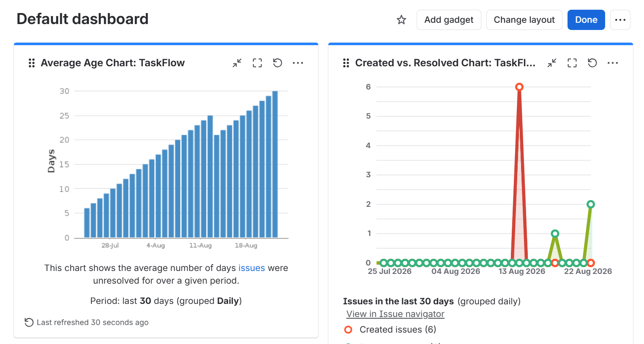Click the 'Days' y-axis label
This screenshot has height=344, width=644.
(51, 161)
